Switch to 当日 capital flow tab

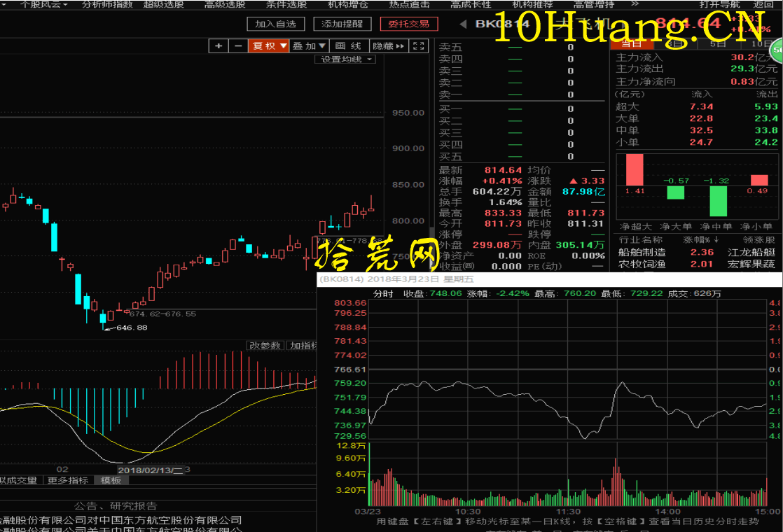pyautogui.click(x=631, y=43)
